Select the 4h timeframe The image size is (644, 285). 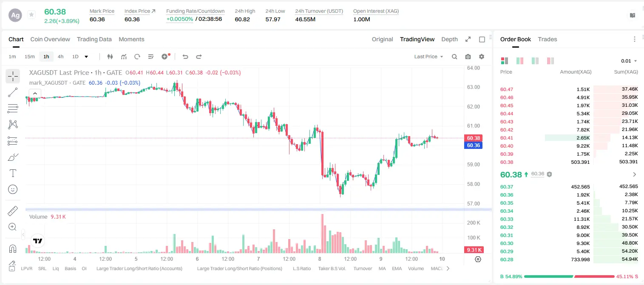pos(61,57)
